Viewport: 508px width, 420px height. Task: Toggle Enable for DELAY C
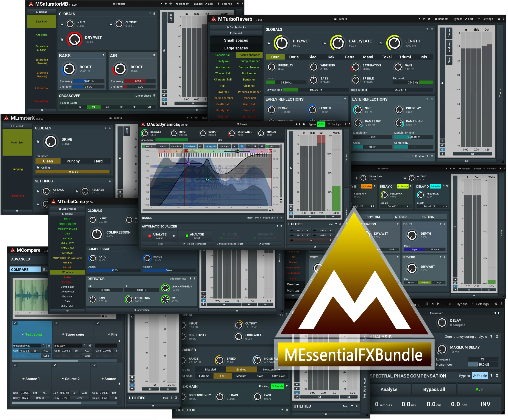point(403,186)
